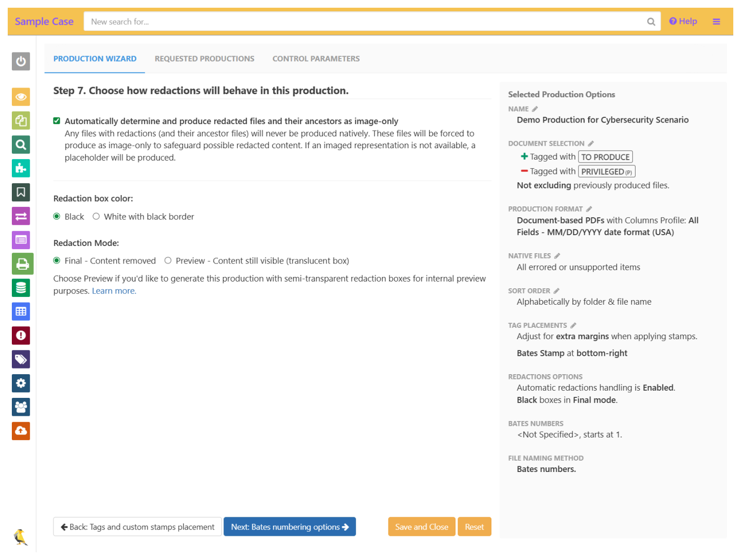Click the bookmark icon in the sidebar
Viewport: 741px width, 560px height.
[21, 192]
